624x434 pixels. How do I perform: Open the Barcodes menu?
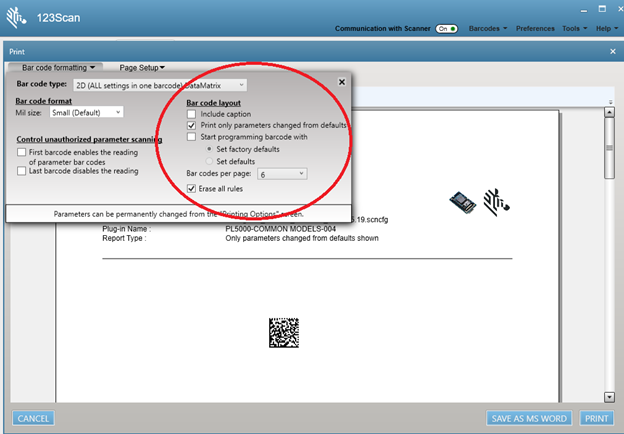tap(488, 29)
